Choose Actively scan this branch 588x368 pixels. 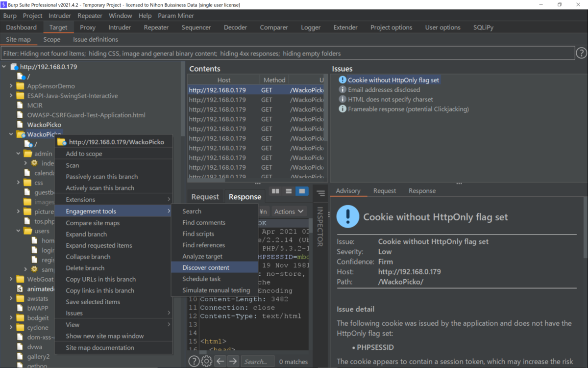pyautogui.click(x=113, y=188)
